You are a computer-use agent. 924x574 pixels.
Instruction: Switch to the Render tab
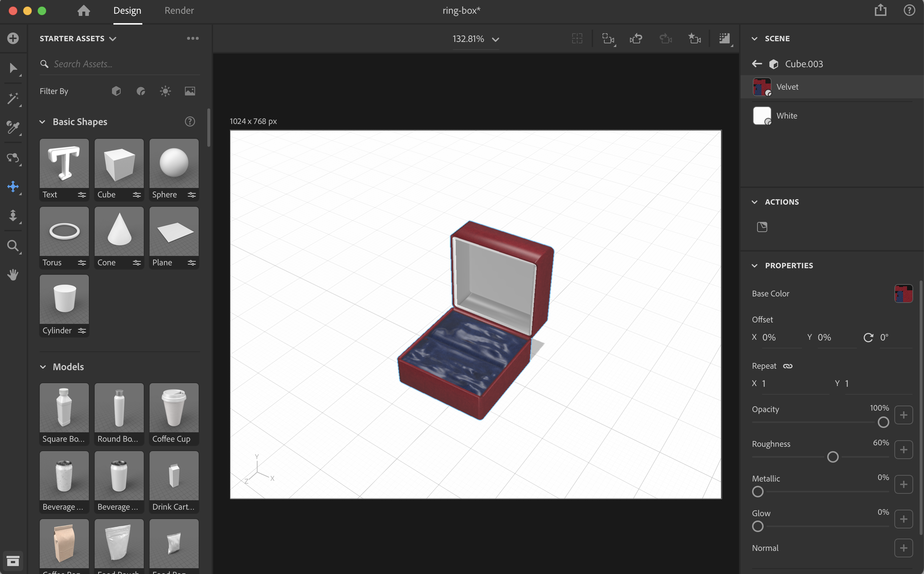click(179, 10)
